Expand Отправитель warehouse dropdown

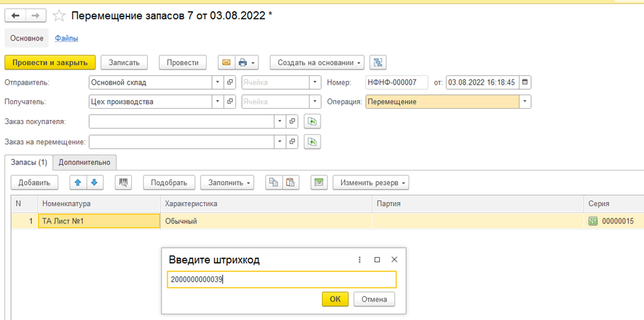tap(218, 82)
